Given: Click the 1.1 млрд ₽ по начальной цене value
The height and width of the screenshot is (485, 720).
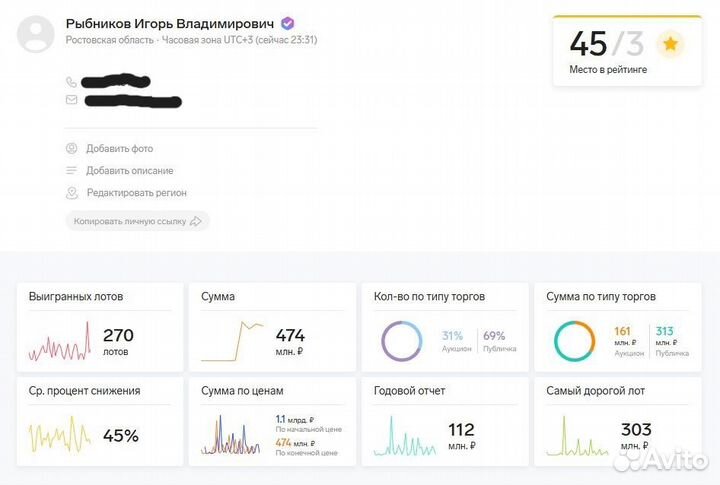Looking at the screenshot, I should [309, 424].
